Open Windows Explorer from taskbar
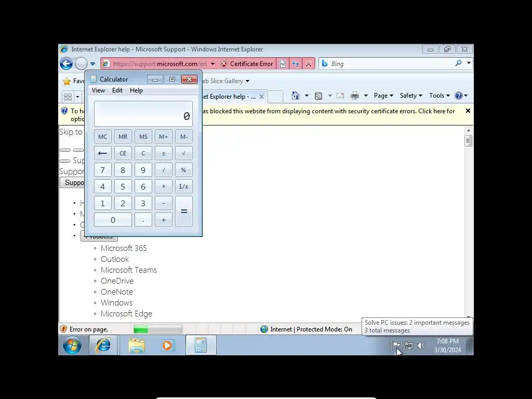 coord(137,345)
